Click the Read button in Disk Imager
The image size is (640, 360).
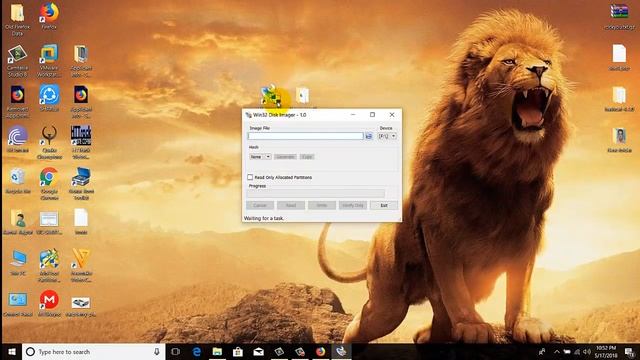click(291, 205)
